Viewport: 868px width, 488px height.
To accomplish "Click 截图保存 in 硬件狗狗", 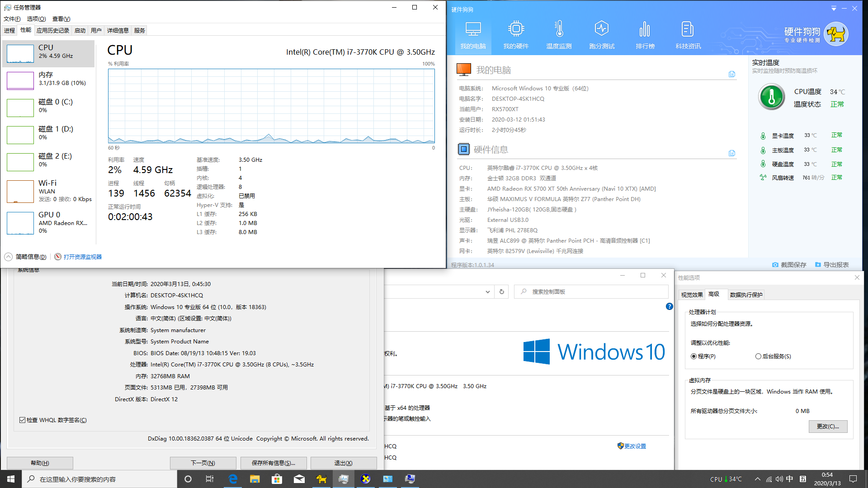I will 789,265.
